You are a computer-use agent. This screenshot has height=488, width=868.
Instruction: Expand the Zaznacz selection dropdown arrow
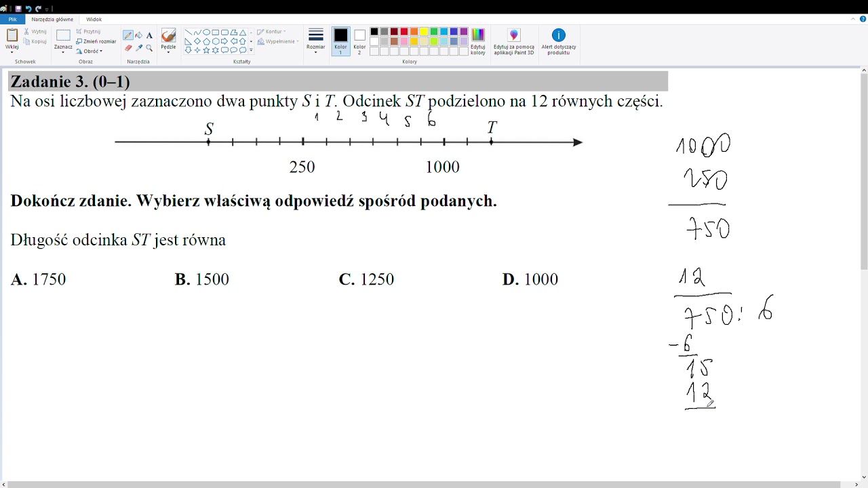(x=63, y=52)
